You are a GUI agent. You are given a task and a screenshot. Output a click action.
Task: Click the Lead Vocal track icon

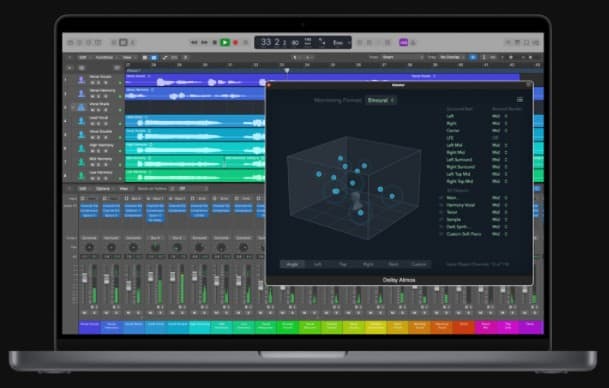tap(82, 121)
